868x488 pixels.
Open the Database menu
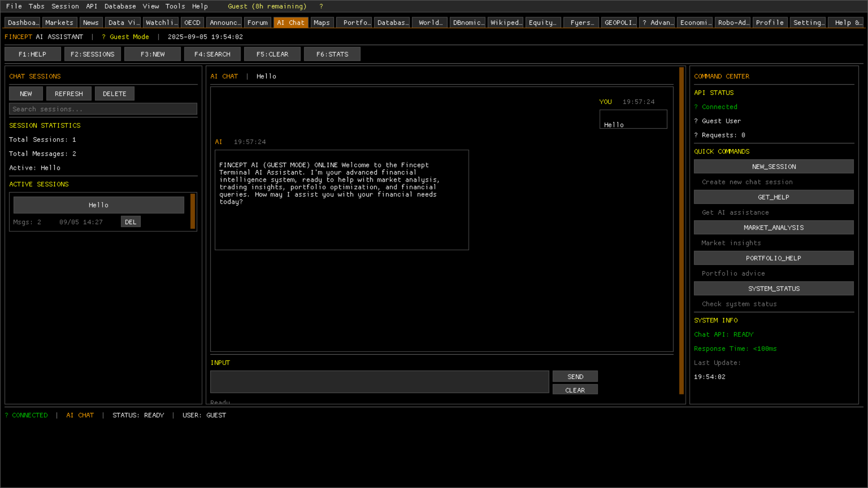pos(120,6)
